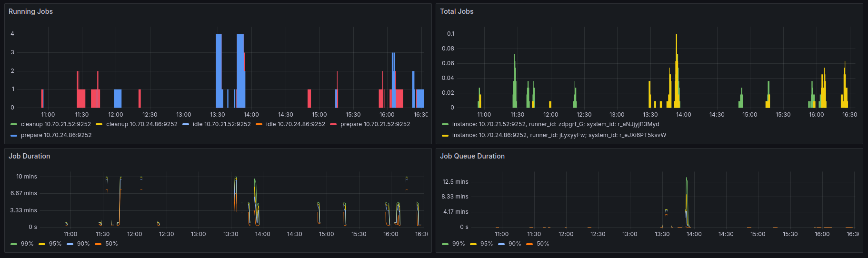
Task: Click green color swatch for cleanup 10.70.21.52:9252
Action: tap(14, 125)
